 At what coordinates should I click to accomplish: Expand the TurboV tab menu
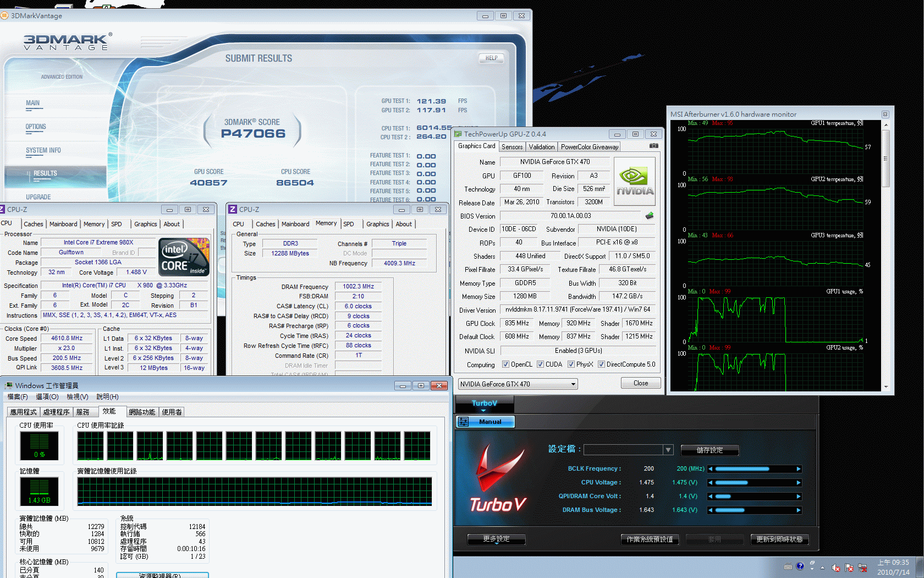click(x=483, y=411)
